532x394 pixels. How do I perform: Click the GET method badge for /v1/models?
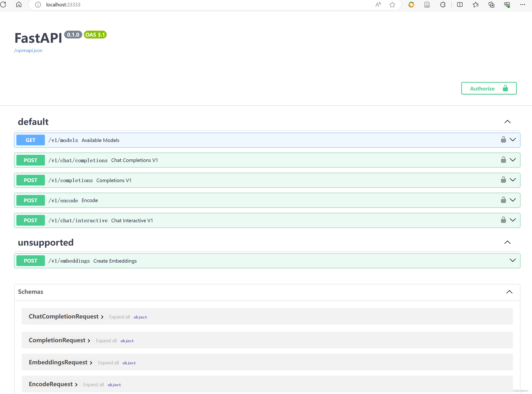click(31, 140)
